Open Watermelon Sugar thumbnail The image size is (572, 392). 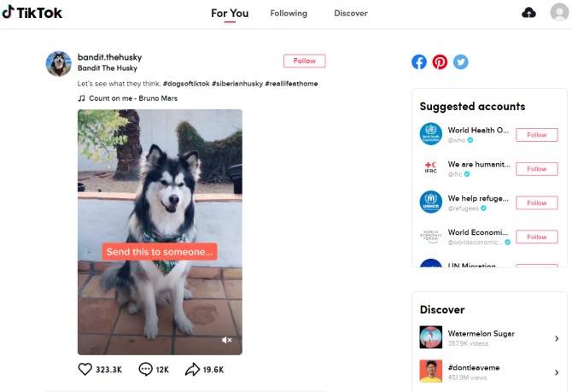(x=430, y=336)
